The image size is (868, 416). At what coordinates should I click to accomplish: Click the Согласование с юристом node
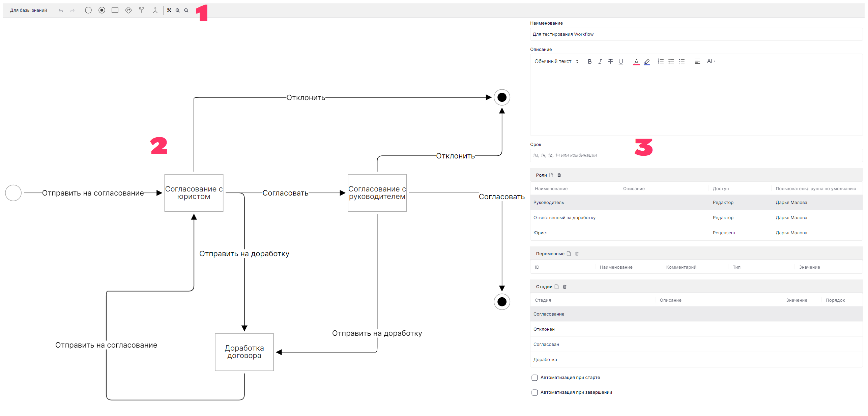[x=194, y=193]
